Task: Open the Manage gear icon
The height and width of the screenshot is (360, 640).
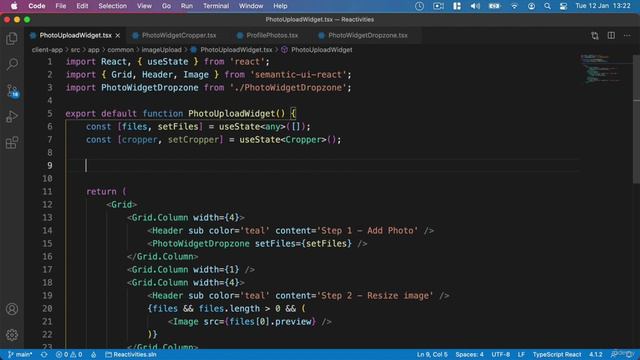Action: click(12, 335)
